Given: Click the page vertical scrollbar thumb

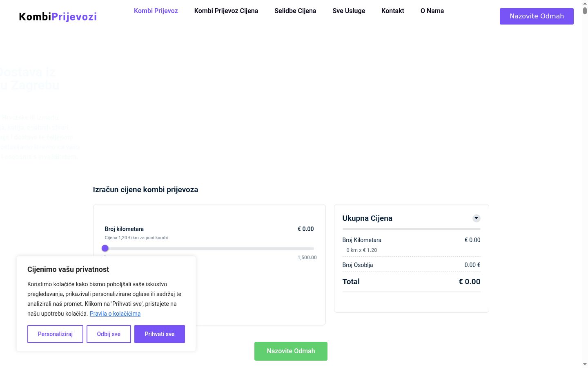Looking at the screenshot, I should tap(585, 11).
